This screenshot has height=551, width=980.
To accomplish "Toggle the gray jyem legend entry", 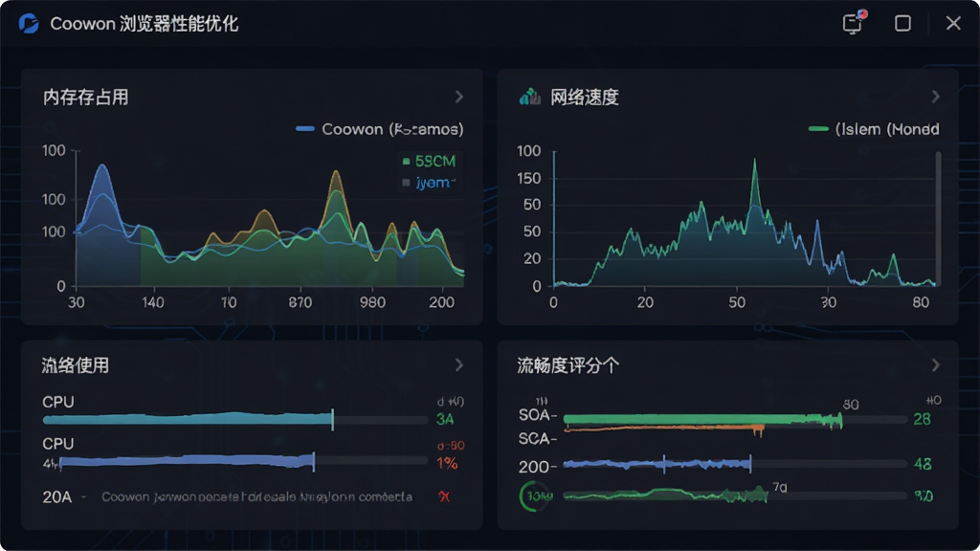I will (429, 183).
